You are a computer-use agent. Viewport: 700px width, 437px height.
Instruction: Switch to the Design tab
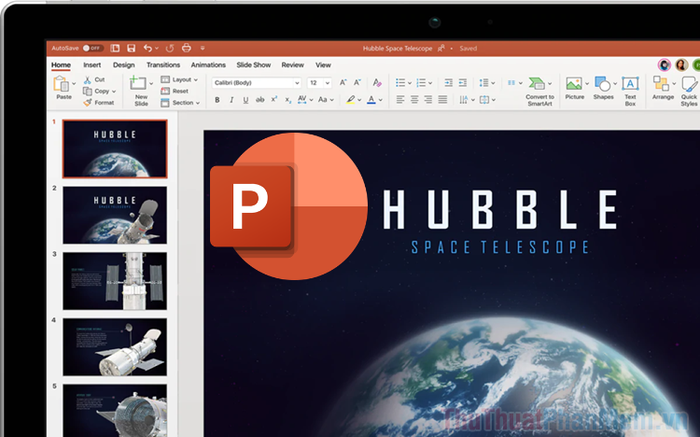point(124,65)
